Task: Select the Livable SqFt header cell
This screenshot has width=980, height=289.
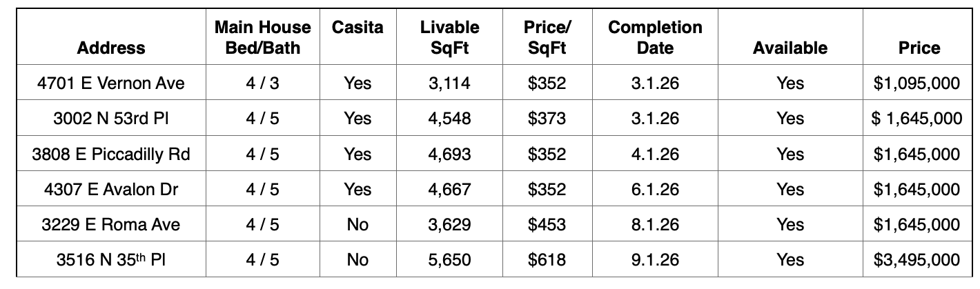Action: tap(449, 38)
